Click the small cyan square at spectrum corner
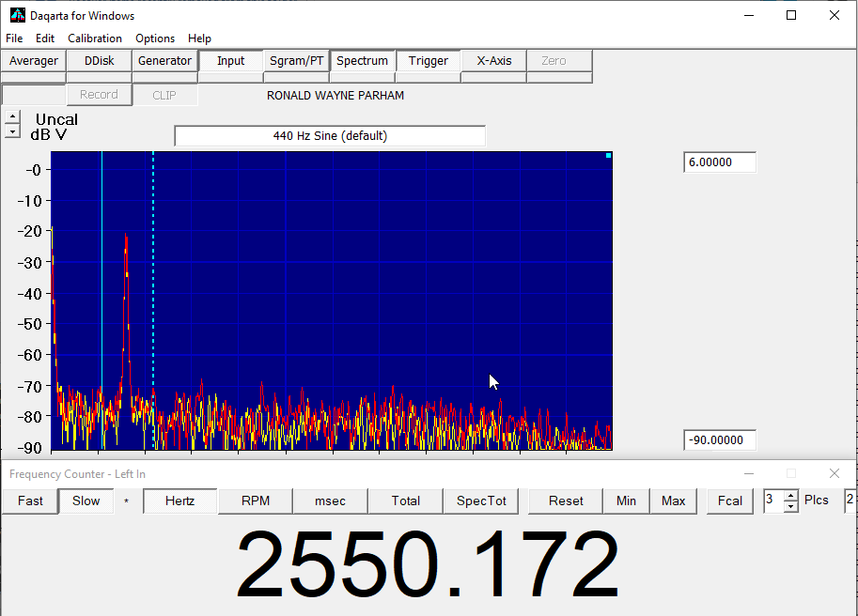This screenshot has width=858, height=616. pos(608,156)
